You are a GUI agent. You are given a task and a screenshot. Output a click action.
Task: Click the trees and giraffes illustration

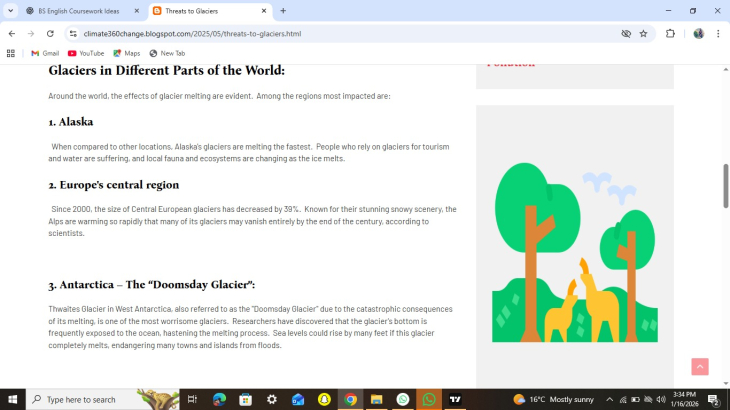tap(575, 252)
